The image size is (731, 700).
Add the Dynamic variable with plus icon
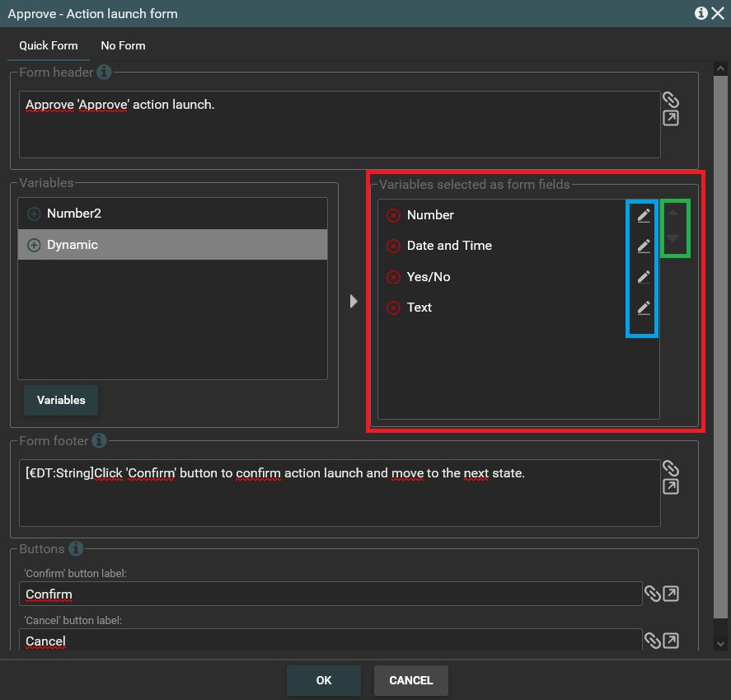click(x=35, y=245)
